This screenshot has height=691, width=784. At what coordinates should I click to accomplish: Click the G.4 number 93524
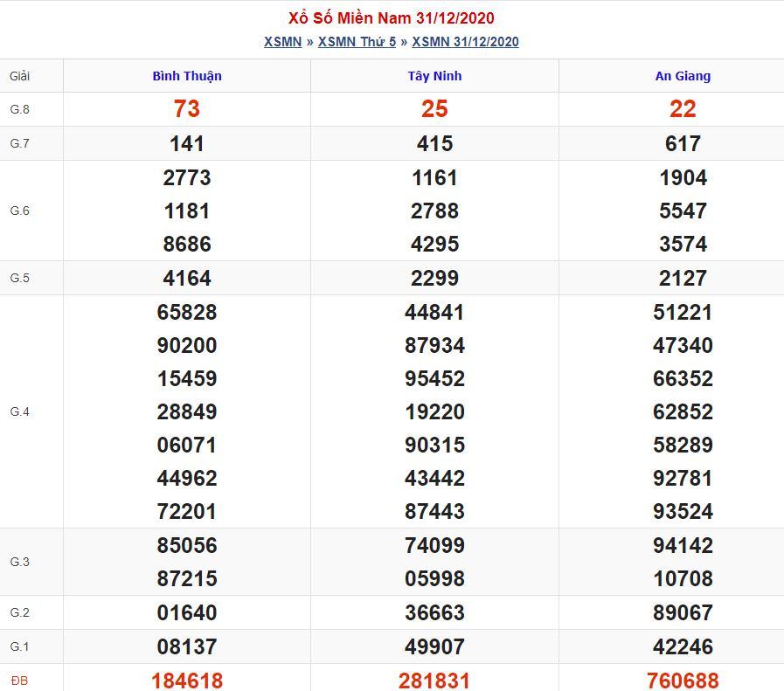[683, 512]
